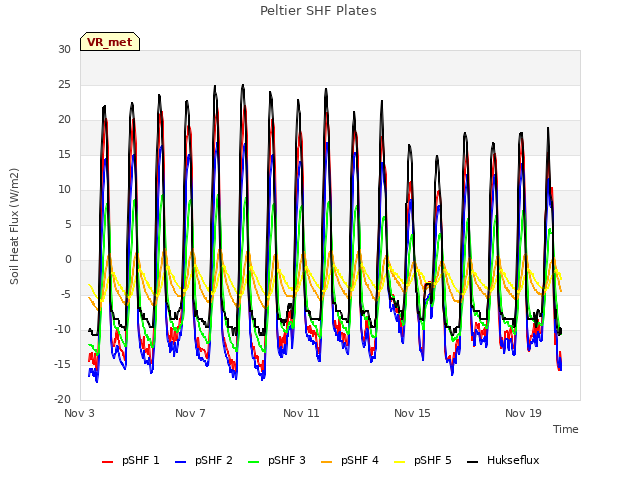Image resolution: width=640 pixels, height=480 pixels.
Task: Click the black Hukseflux legend swatch
Action: (472, 462)
